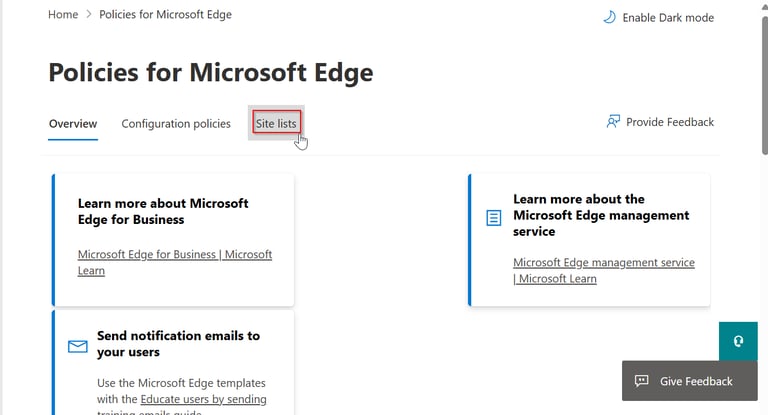Screen dimensions: 768x415
Task: Enable Dark mode
Action: [x=667, y=17]
